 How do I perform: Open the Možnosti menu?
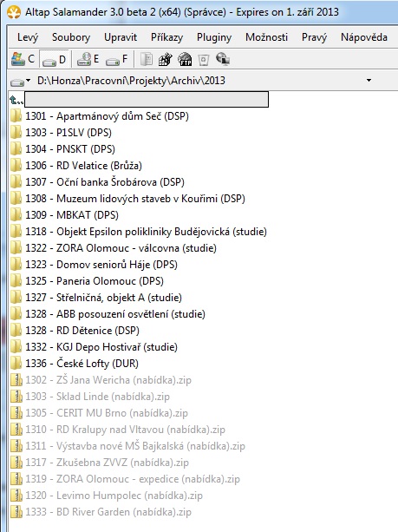coord(266,37)
